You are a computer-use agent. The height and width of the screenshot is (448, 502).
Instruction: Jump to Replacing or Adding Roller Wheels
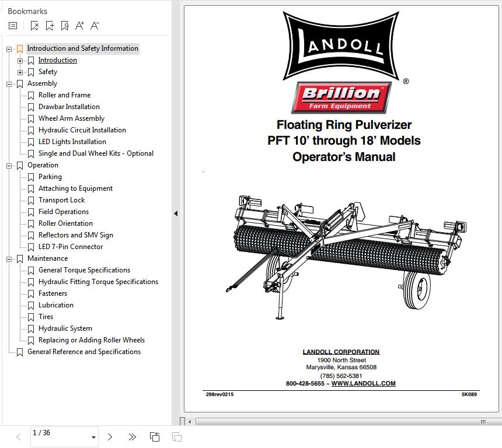click(x=92, y=340)
